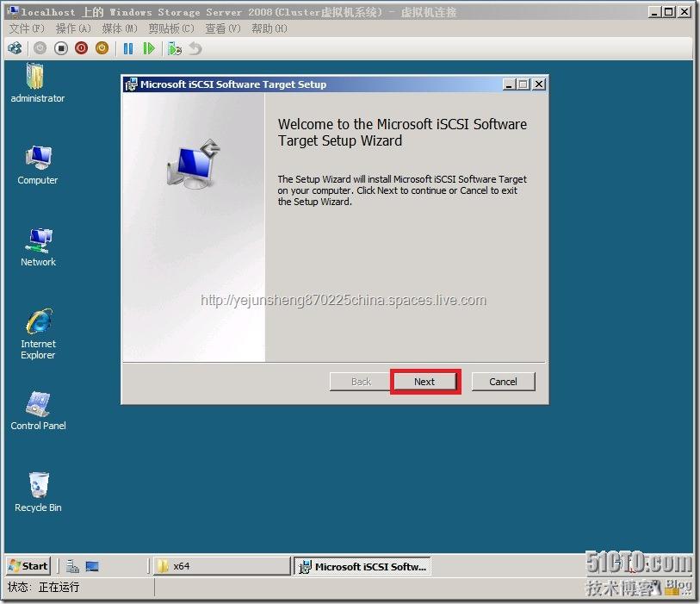Viewport: 700px width, 604px height.
Task: Open the 剪贴板(C) menu
Action: click(x=171, y=28)
